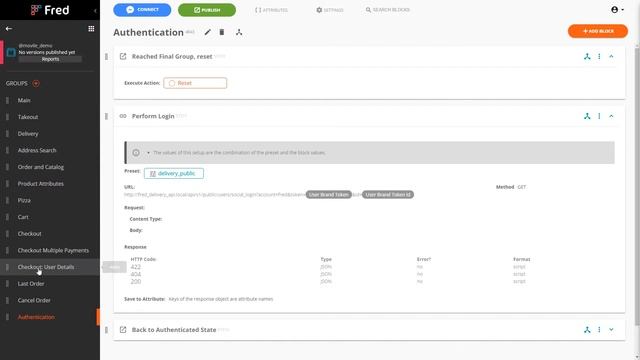Open the delivery_public preset

click(x=174, y=173)
